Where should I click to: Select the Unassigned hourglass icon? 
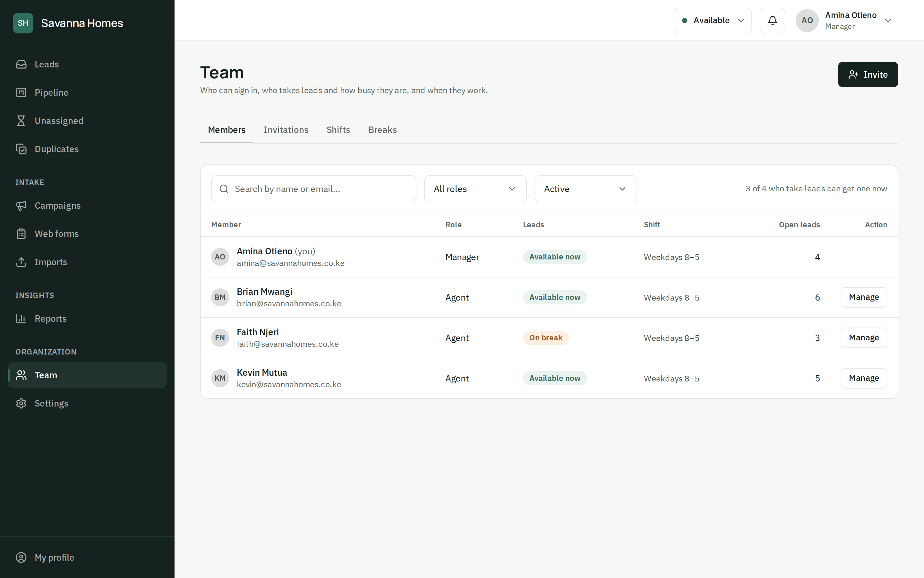[x=21, y=121]
